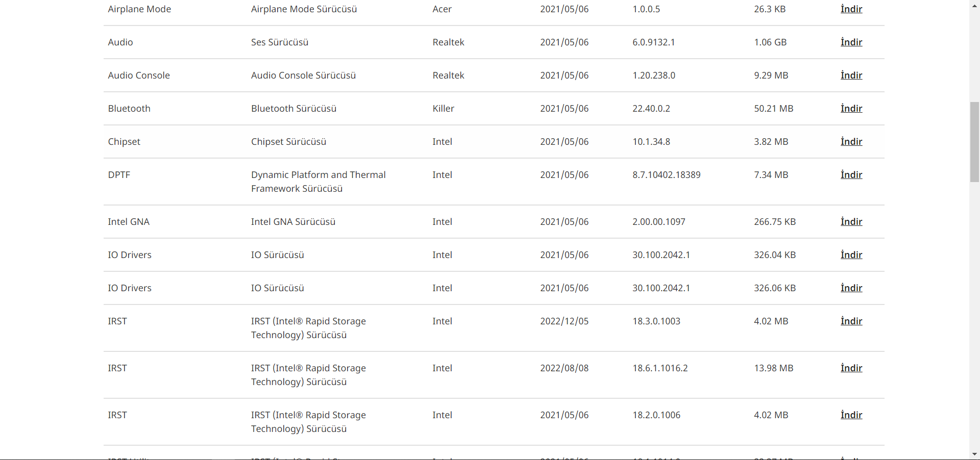
Task: Click the Bluetooth category name
Action: (x=129, y=109)
